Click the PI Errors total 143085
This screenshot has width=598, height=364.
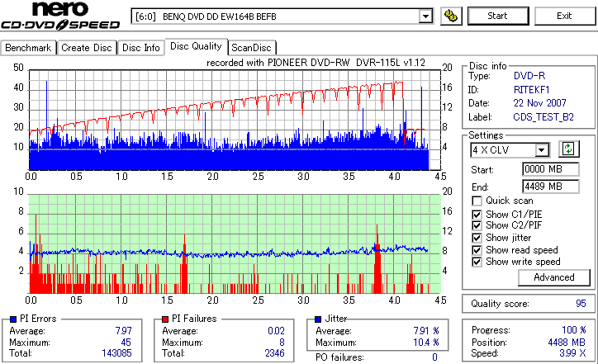(x=116, y=353)
